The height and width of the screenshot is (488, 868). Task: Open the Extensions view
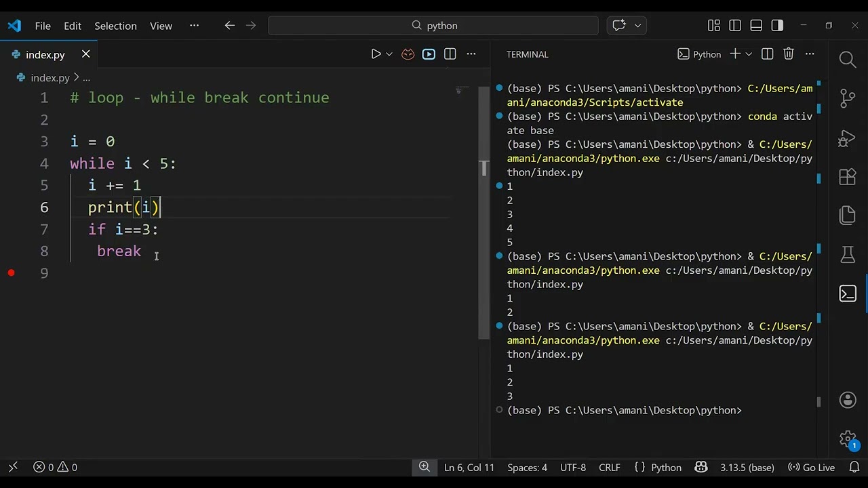pyautogui.click(x=848, y=177)
